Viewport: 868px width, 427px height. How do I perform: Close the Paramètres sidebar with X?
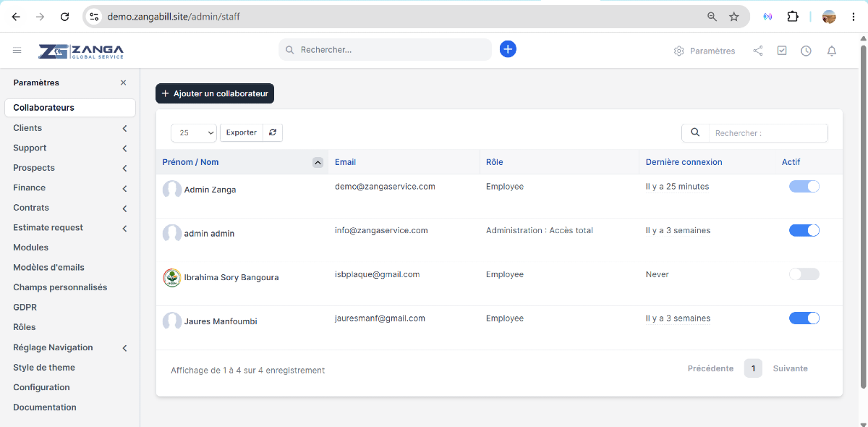[x=123, y=83]
